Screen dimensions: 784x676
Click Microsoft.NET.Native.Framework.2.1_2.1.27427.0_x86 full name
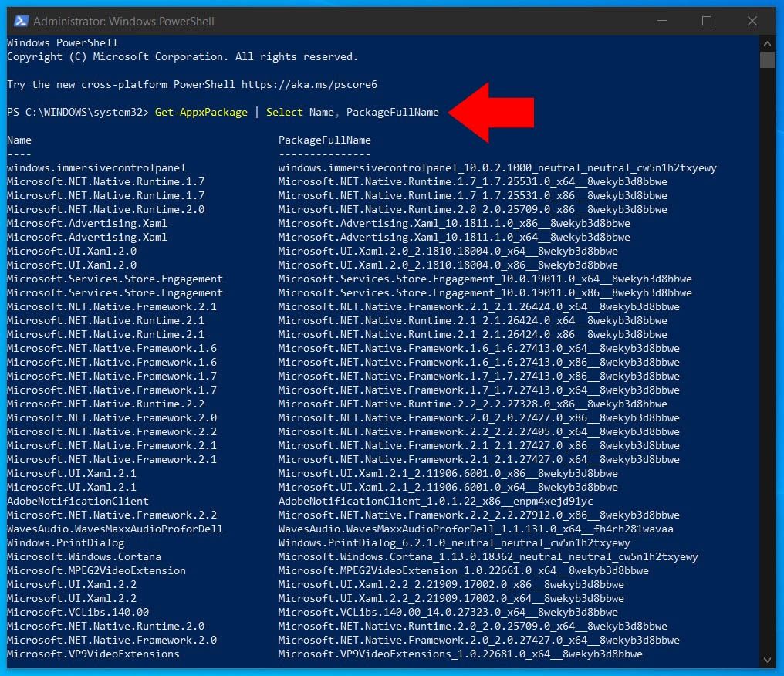click(479, 445)
